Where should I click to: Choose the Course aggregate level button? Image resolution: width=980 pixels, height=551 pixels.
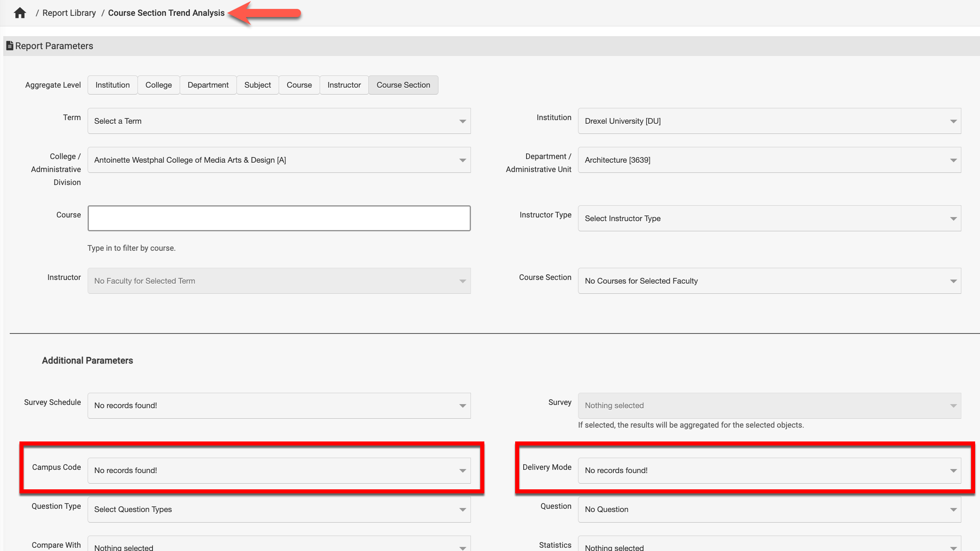point(299,85)
